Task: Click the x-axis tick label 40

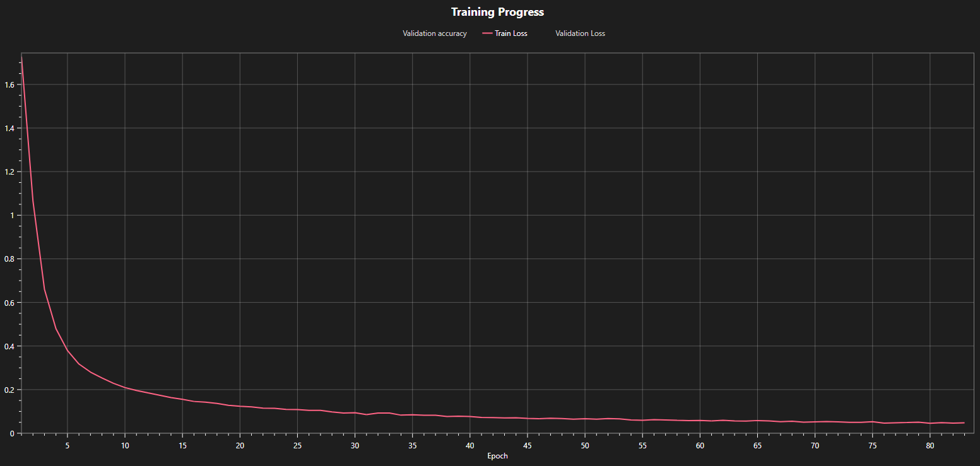Action: [470, 445]
